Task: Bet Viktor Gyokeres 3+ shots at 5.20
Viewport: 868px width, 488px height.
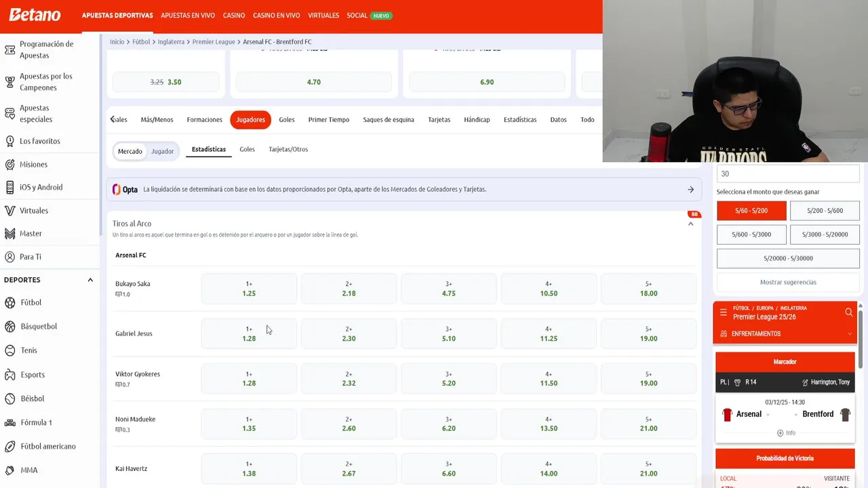Action: click(x=448, y=378)
